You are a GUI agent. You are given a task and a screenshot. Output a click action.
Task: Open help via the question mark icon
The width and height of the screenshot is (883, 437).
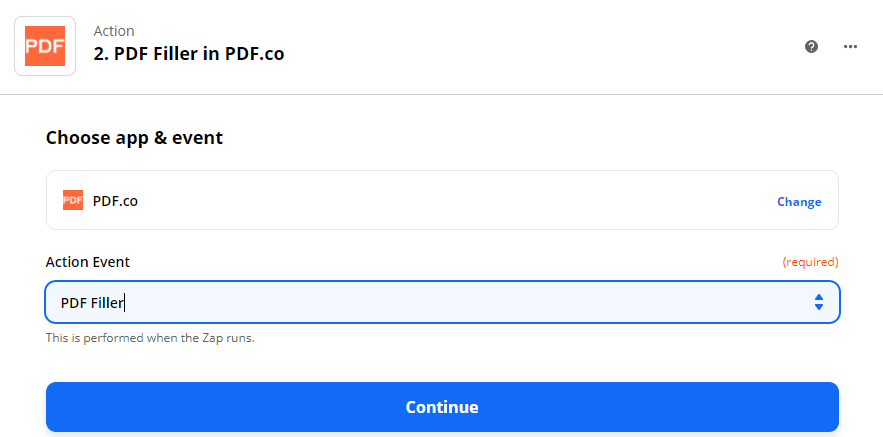pos(812,47)
